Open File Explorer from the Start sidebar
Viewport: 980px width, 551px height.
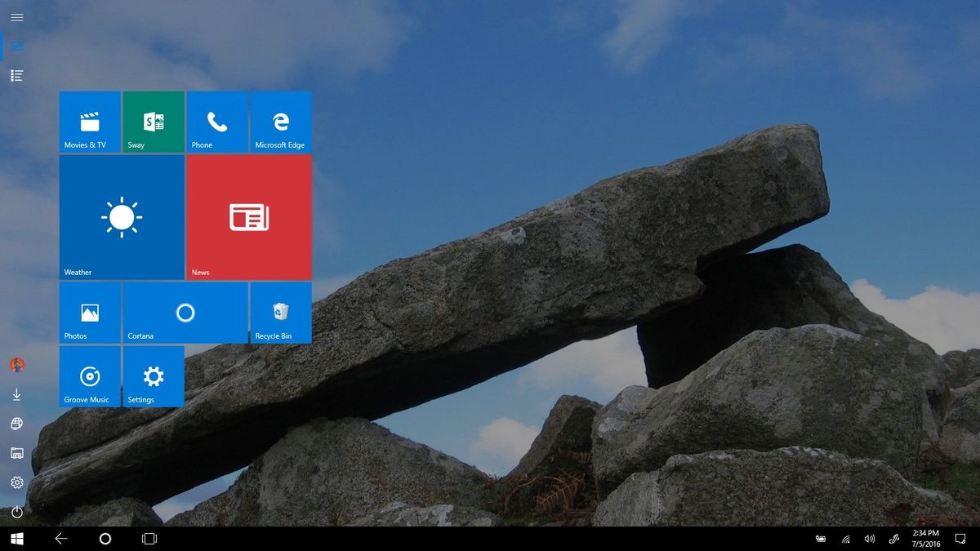16,453
